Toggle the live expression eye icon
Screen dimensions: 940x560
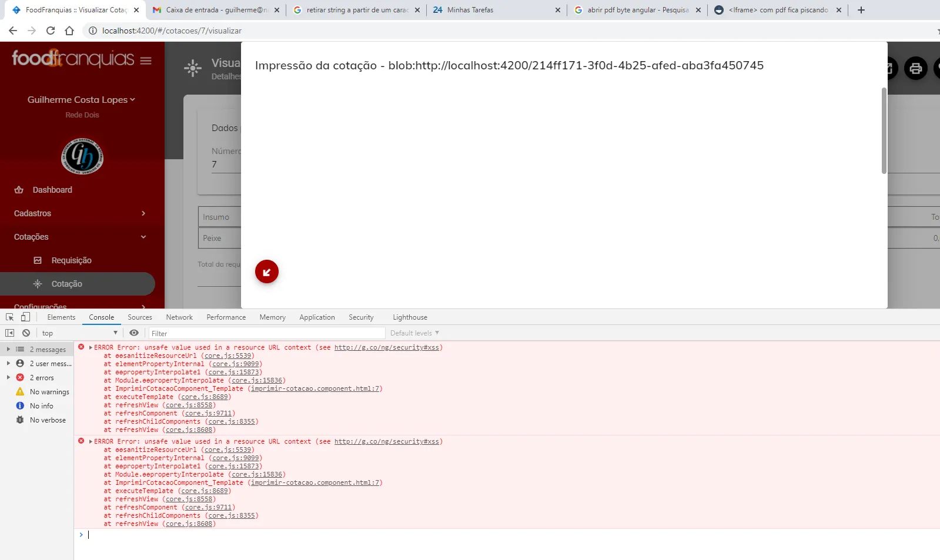point(134,333)
